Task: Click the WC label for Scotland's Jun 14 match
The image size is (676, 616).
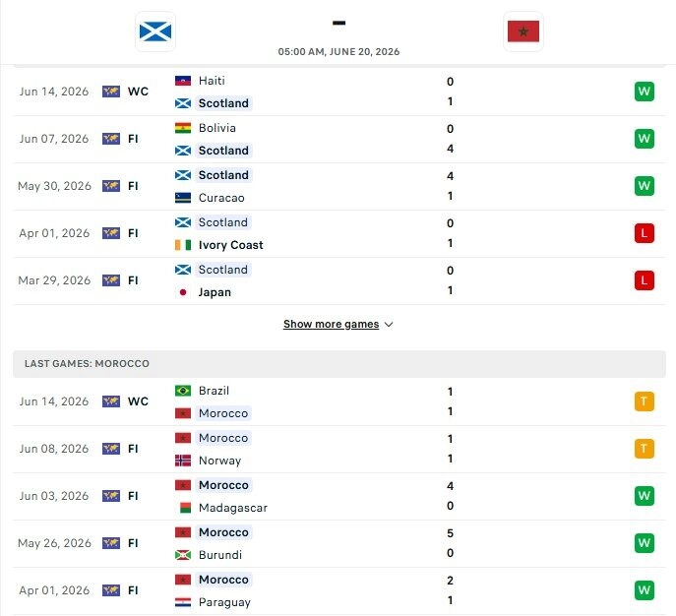Action: [x=138, y=92]
